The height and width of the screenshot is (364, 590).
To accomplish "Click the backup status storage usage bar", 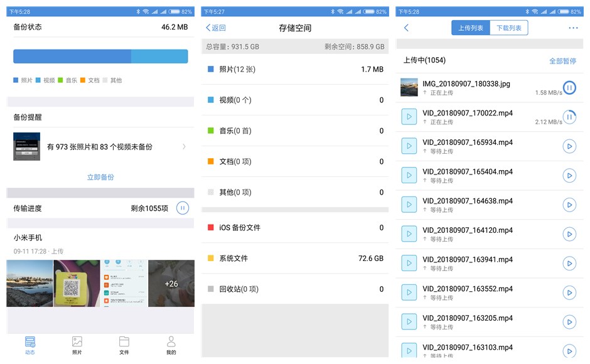I will (x=100, y=56).
